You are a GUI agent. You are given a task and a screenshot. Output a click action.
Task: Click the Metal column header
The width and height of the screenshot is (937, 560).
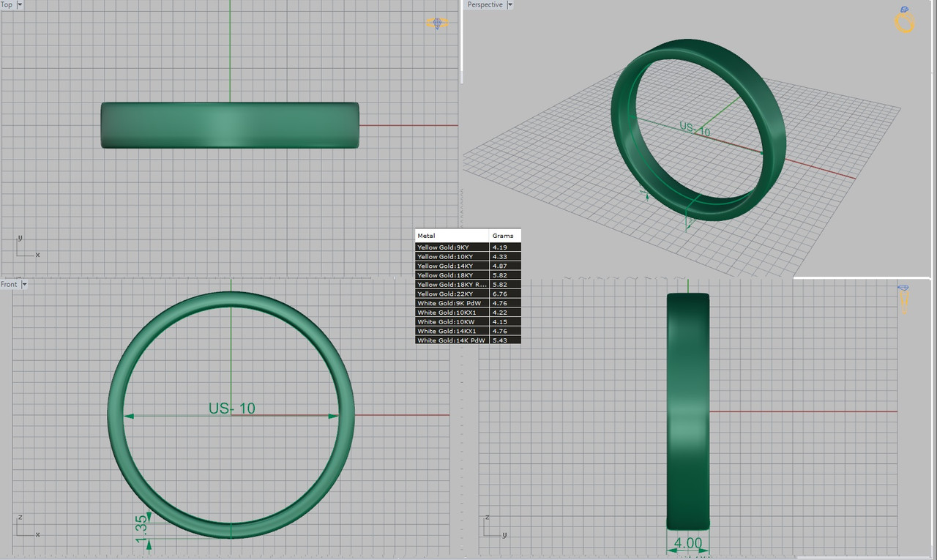452,236
